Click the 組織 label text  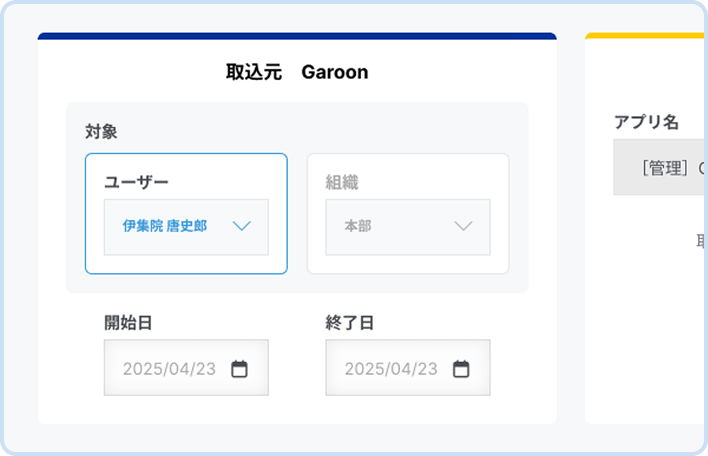(342, 182)
